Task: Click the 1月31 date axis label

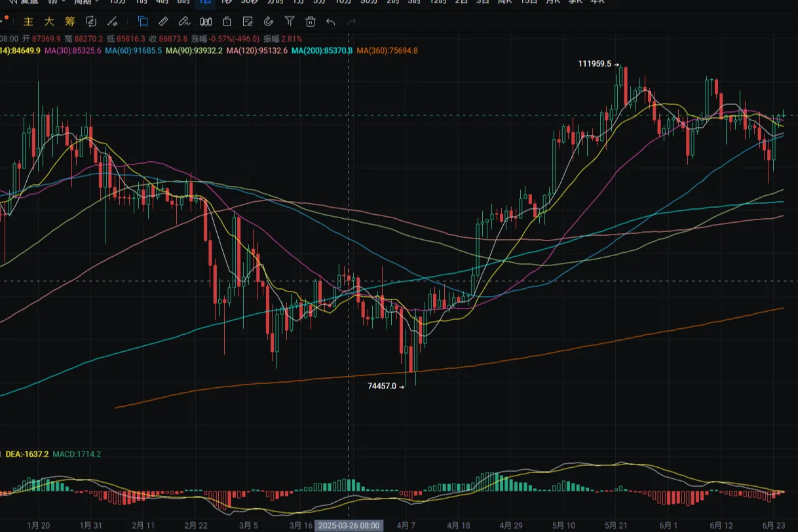Action: (90, 525)
